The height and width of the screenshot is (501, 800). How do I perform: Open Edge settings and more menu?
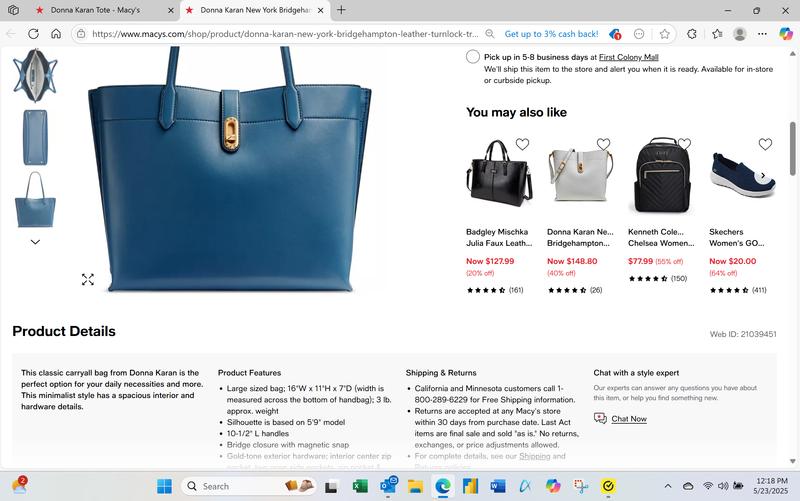(x=762, y=34)
